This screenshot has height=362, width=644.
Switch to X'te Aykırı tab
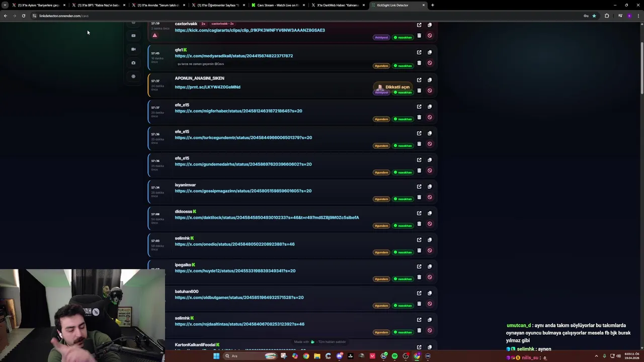(x=39, y=5)
